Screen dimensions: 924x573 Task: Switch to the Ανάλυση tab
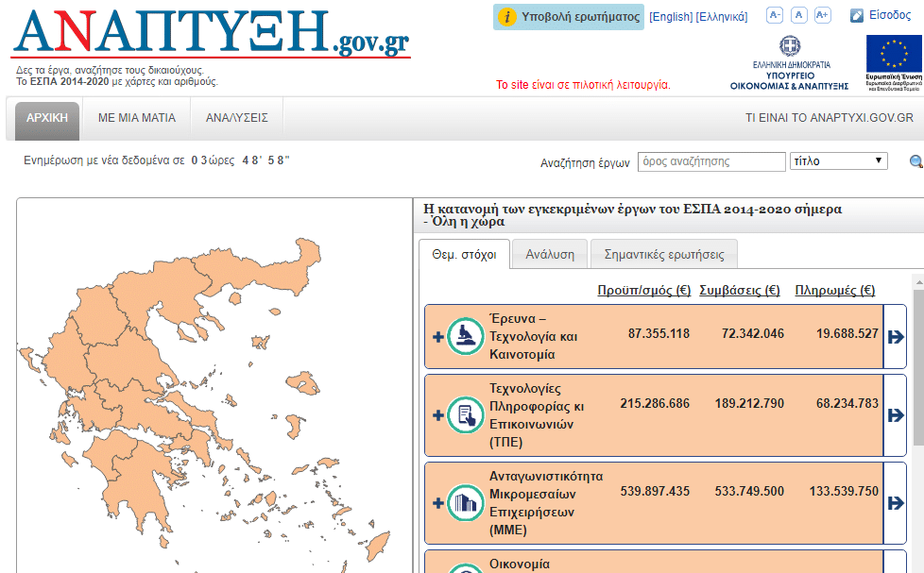click(550, 255)
